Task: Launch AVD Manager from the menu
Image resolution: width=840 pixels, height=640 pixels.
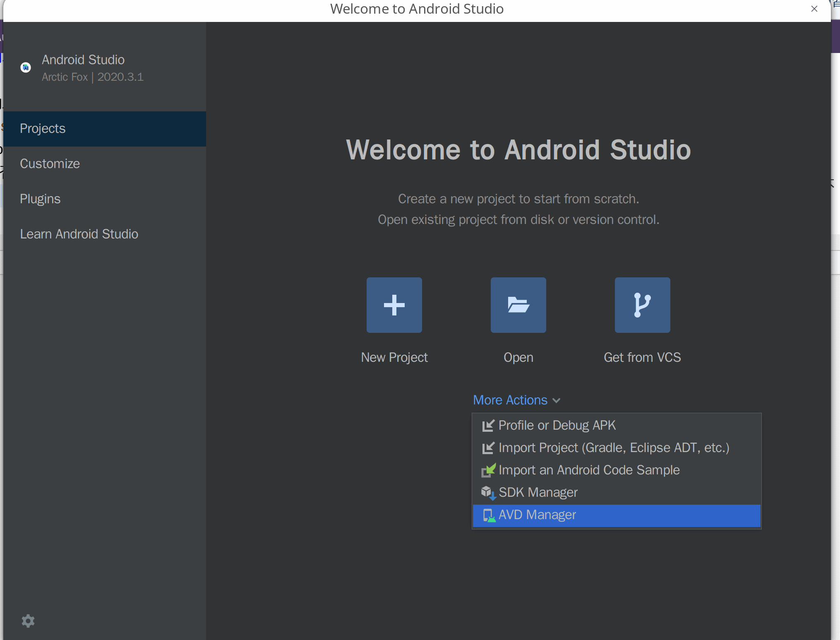Action: pos(617,515)
